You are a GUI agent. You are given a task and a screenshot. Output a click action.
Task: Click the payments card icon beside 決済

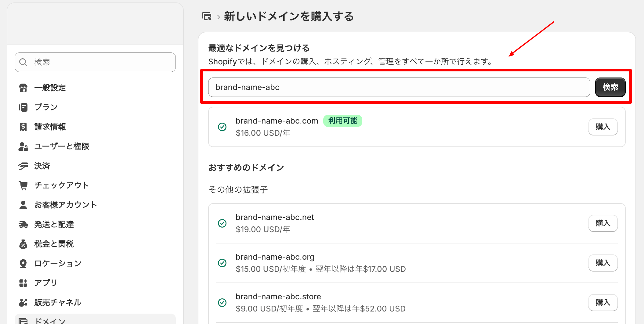click(23, 166)
